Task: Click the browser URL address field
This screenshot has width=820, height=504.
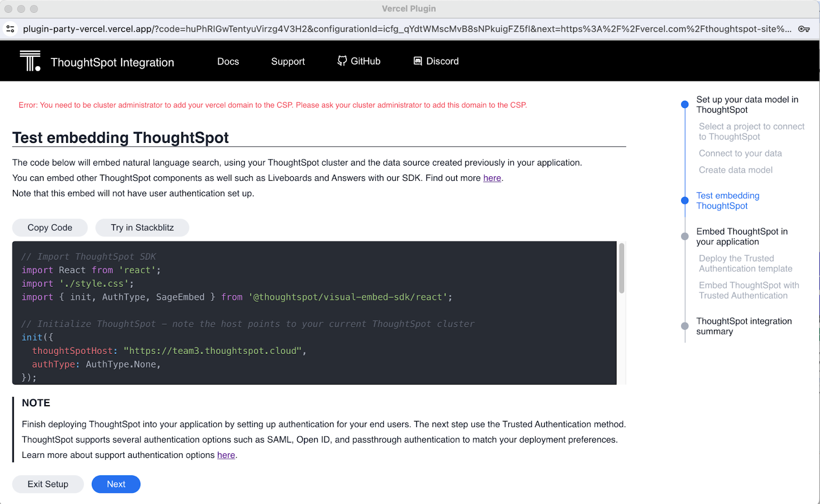Action: pos(405,29)
